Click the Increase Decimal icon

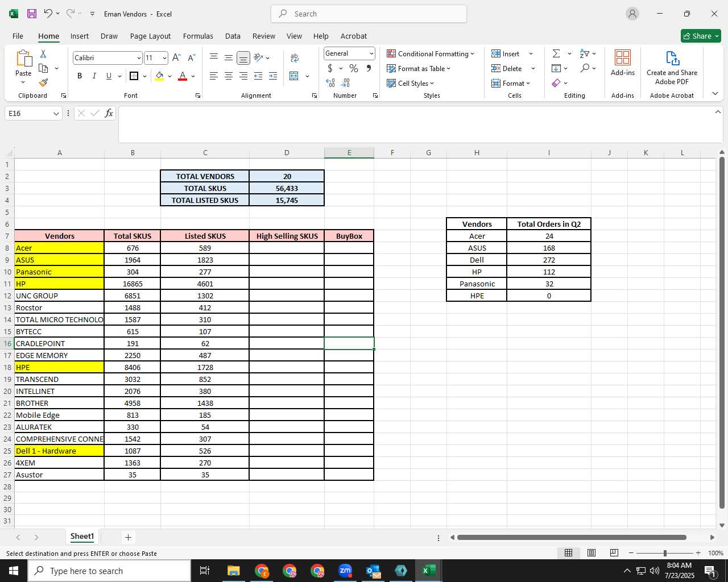(330, 83)
